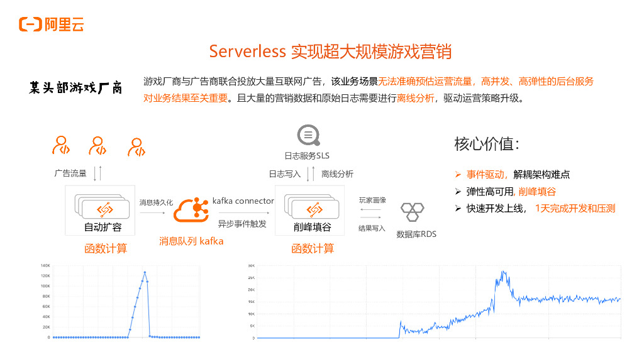Click the 广告流量 label
Screen dimensions: 644x362
[x=70, y=173]
